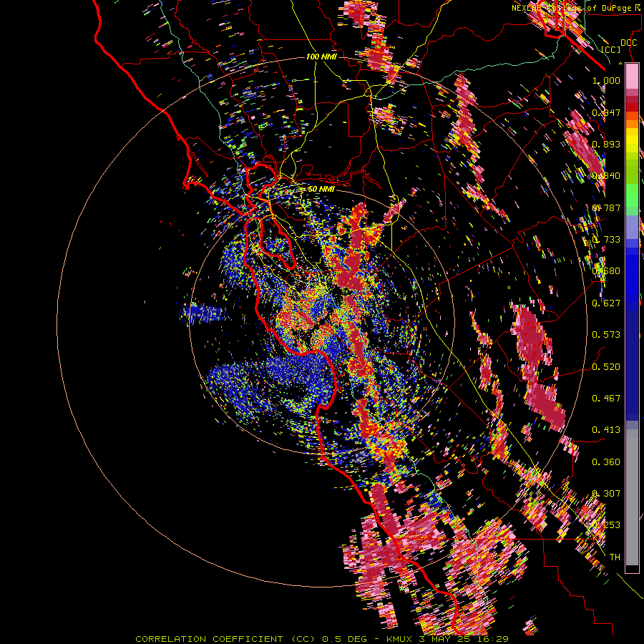This screenshot has width=644, height=644.
Task: Click the Correlation Coefficient KMUX footer caption
Action: click(322, 639)
